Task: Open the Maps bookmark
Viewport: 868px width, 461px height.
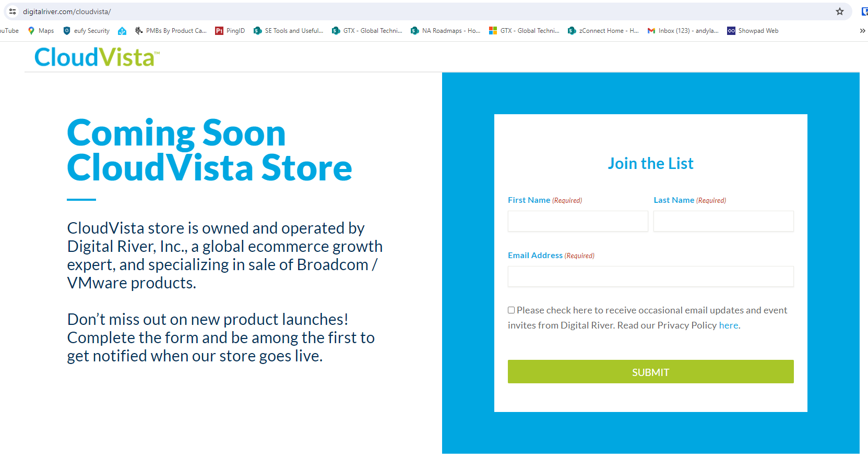Action: [41, 31]
